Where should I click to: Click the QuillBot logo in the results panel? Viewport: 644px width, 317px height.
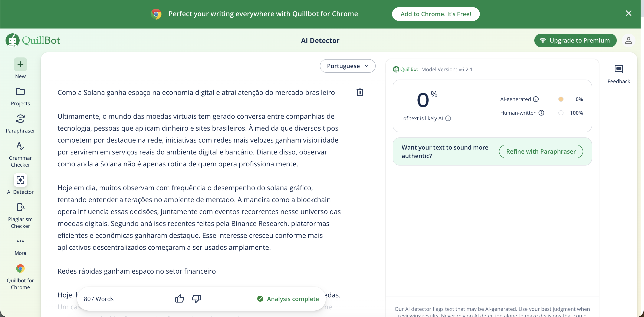[x=405, y=69]
